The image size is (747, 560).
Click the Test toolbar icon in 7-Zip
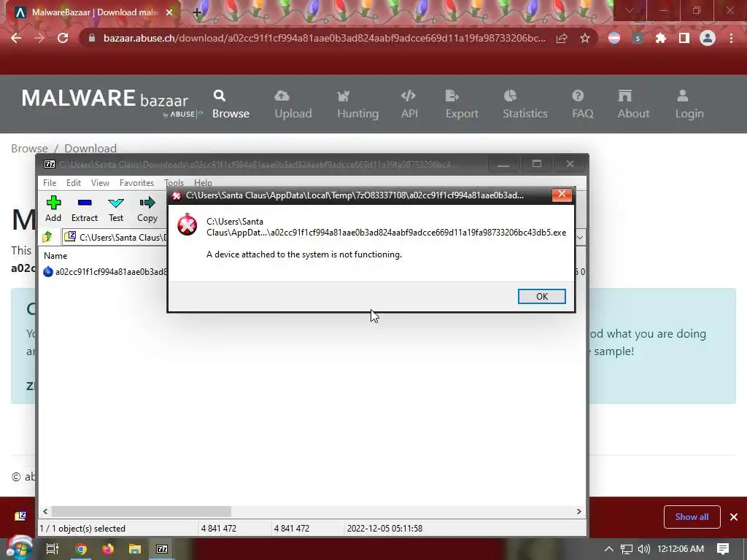coord(116,209)
